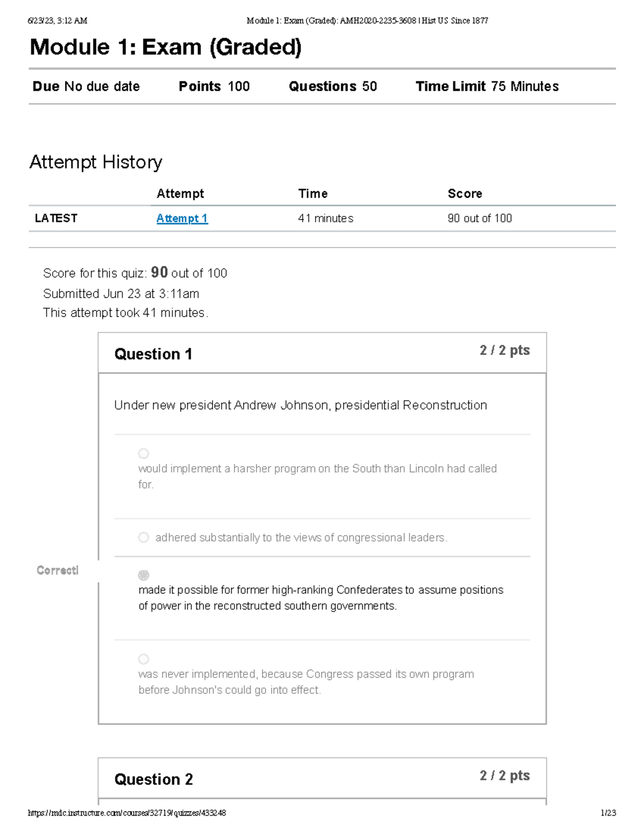Click the Attempt column header
This screenshot has height=834, width=644.
pos(180,194)
